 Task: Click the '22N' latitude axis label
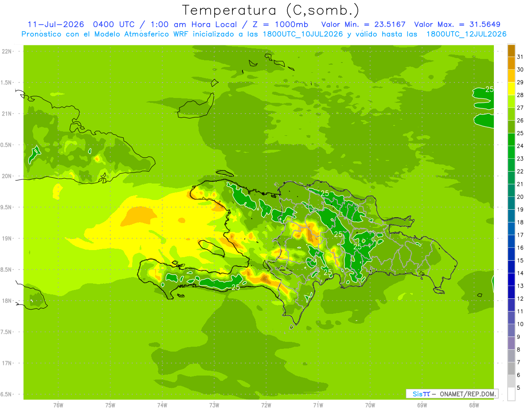(x=8, y=51)
